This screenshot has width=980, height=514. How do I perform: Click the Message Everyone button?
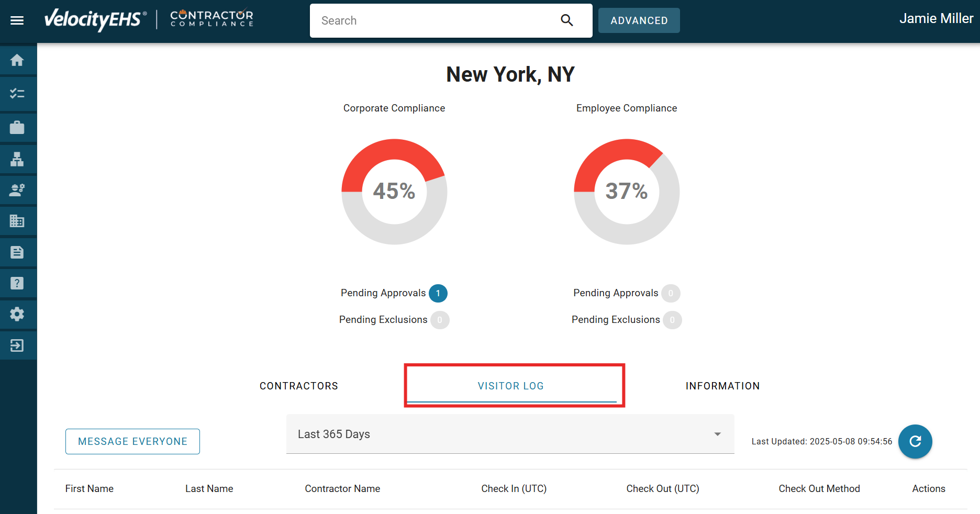[x=132, y=441]
